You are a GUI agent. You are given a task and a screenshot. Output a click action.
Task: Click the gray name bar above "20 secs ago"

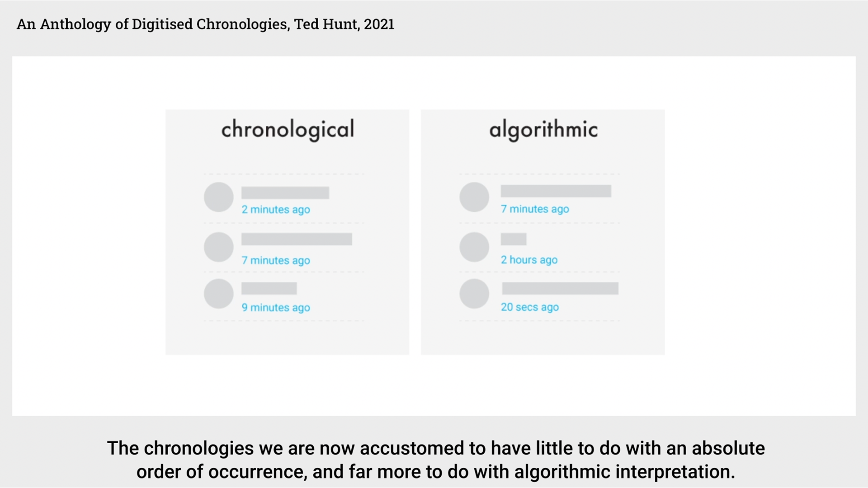click(560, 288)
